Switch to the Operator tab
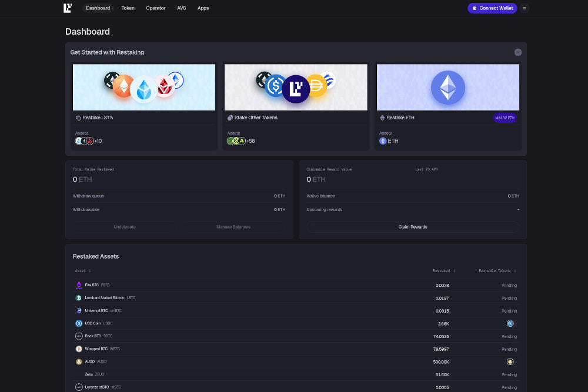588x392 pixels. click(156, 8)
